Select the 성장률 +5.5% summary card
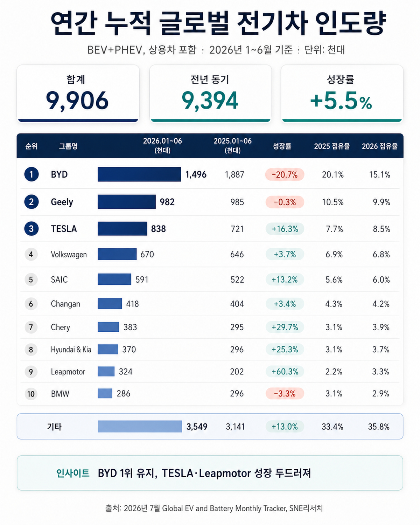The image size is (420, 525). 342,94
